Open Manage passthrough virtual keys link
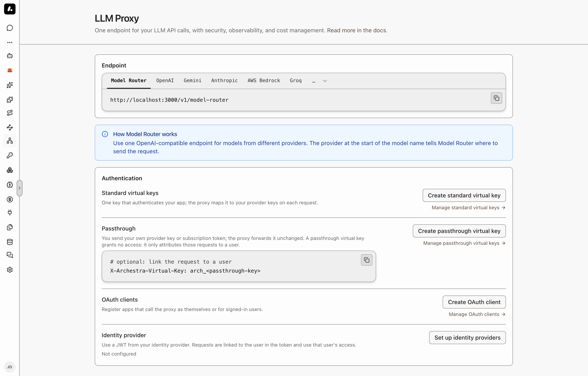 464,243
